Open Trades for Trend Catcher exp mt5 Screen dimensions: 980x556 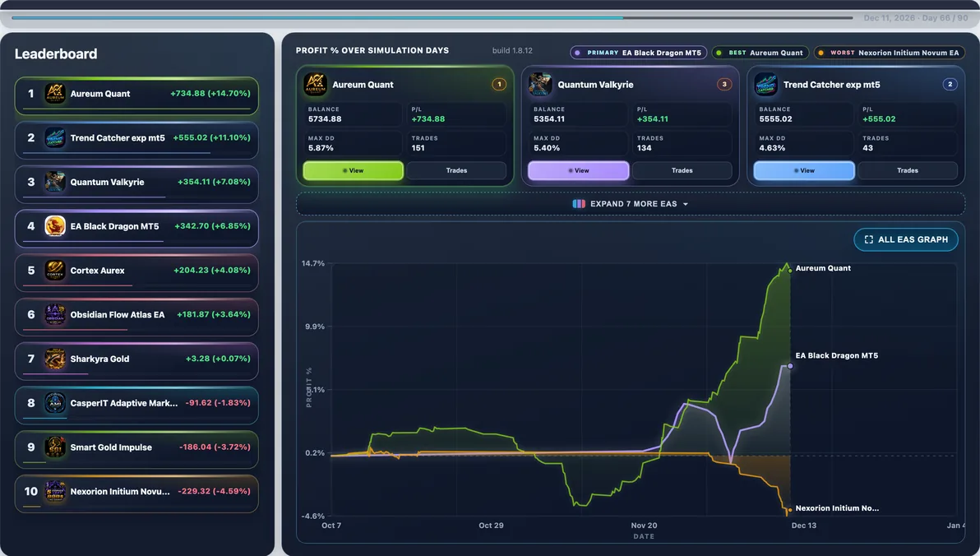click(x=908, y=171)
